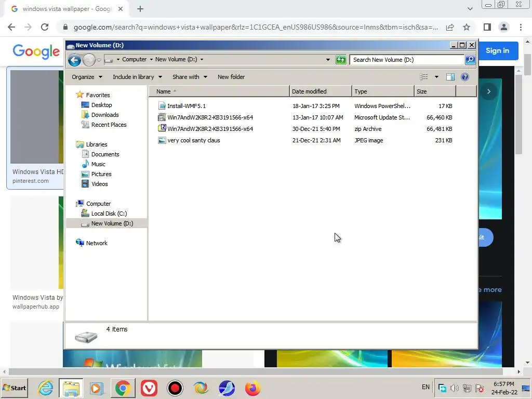The width and height of the screenshot is (532, 399).
Task: Click the Explorer forward arrow button
Action: 89,60
